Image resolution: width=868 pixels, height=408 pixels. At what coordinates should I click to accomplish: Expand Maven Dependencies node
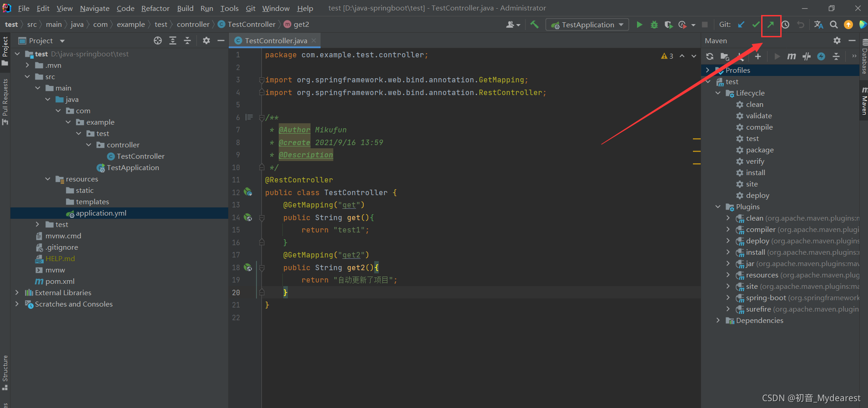pyautogui.click(x=718, y=320)
